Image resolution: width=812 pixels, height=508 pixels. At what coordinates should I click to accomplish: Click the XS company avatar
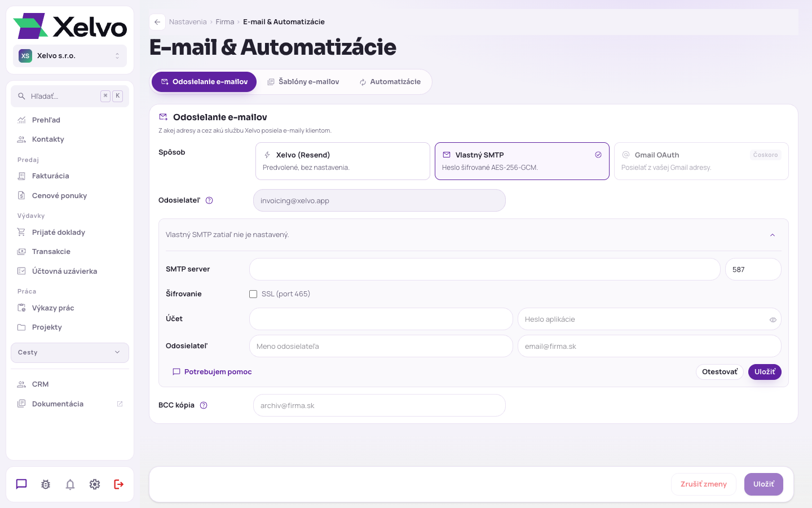click(25, 56)
